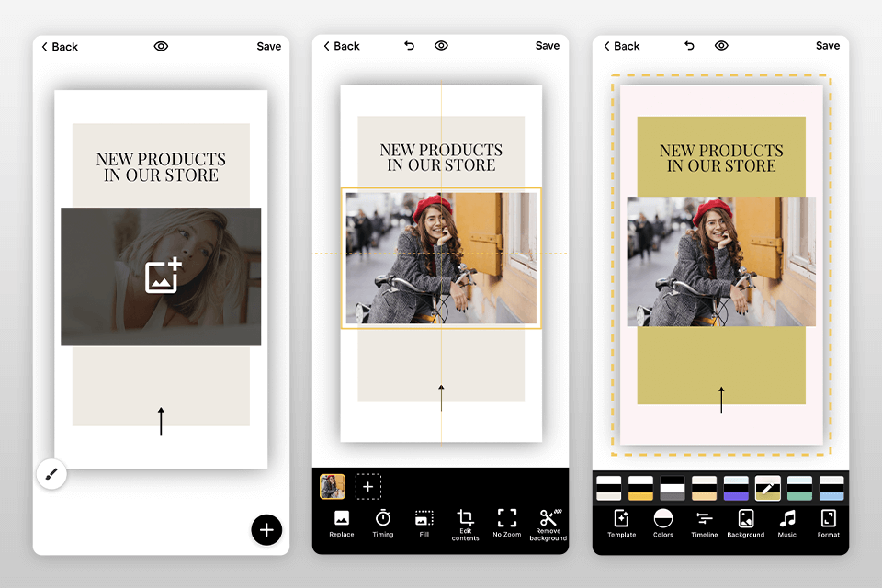Go Back in the middle screen
The height and width of the screenshot is (588, 882).
tap(342, 46)
